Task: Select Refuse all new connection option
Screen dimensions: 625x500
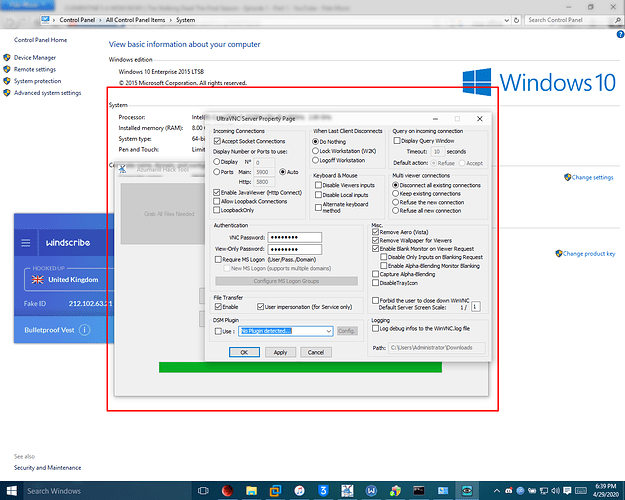Action: coord(395,211)
